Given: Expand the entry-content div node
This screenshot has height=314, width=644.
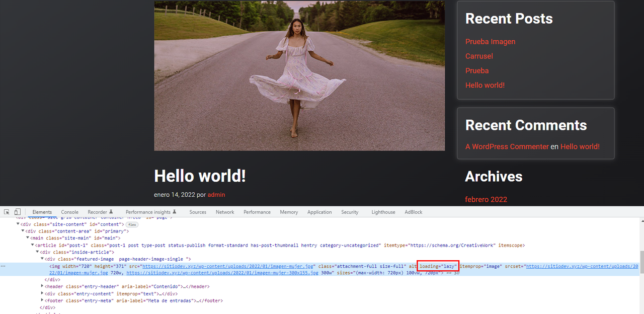Looking at the screenshot, I should click(x=42, y=293).
